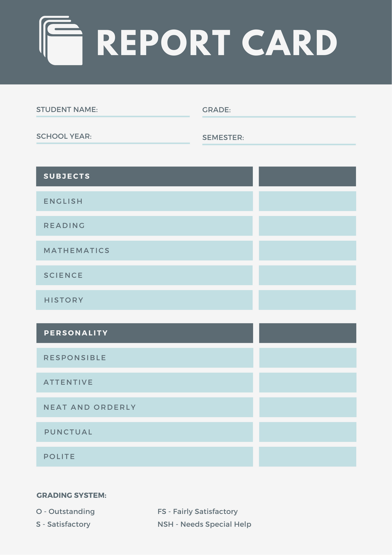Viewport: 392px width, 555px height.
Task: Select the Grading System heading
Action: (71, 495)
